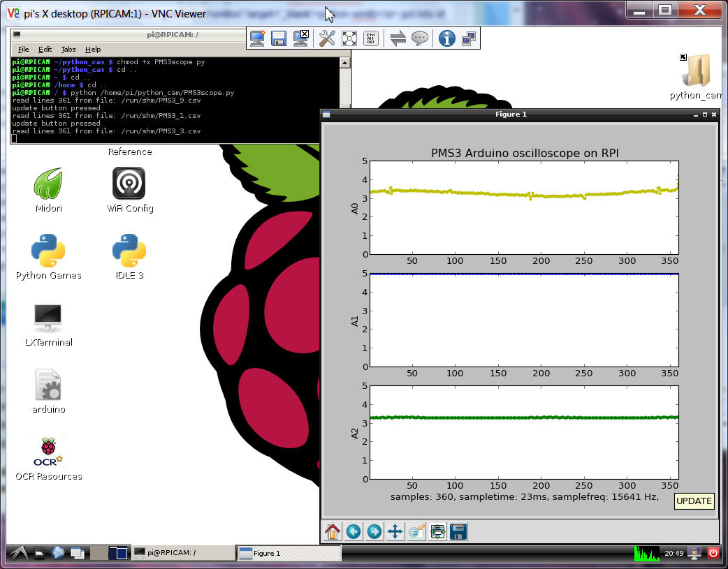This screenshot has width=728, height=569.
Task: Switch to Figure 1 in the taskbar
Action: click(289, 553)
